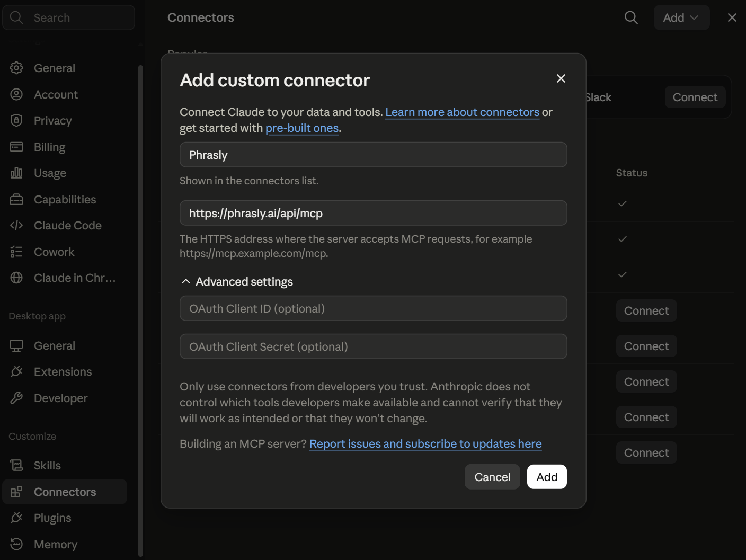Open the Billing card icon

pyautogui.click(x=16, y=147)
